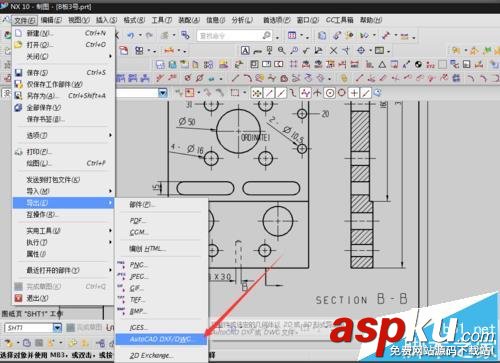
Task: Click the Ø 50 dimension text
Action: (187, 121)
